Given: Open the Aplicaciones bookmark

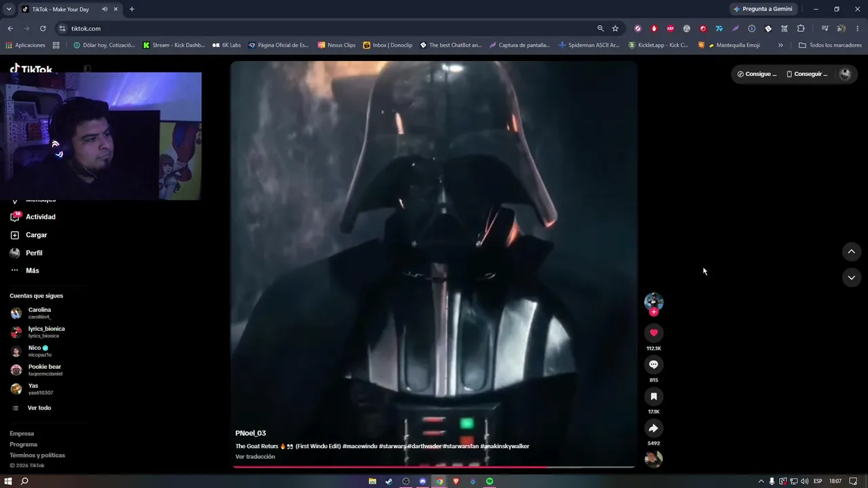Looking at the screenshot, I should [x=25, y=45].
